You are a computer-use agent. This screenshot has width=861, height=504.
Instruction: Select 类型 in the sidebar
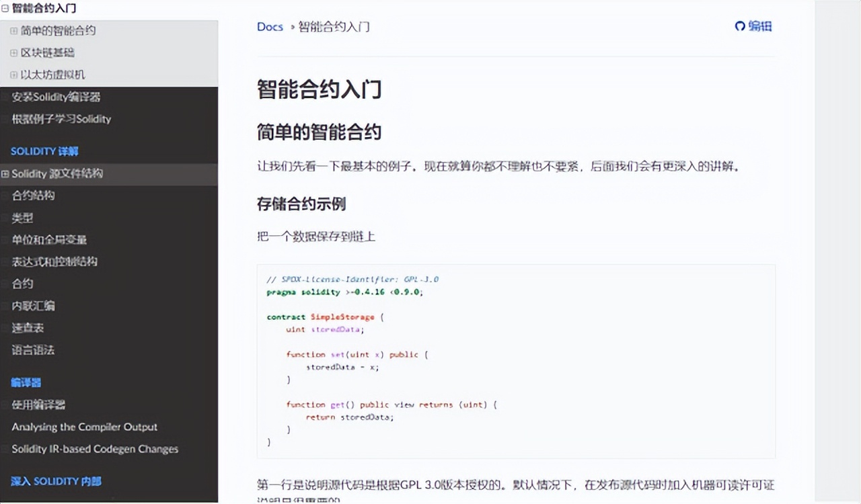click(22, 218)
